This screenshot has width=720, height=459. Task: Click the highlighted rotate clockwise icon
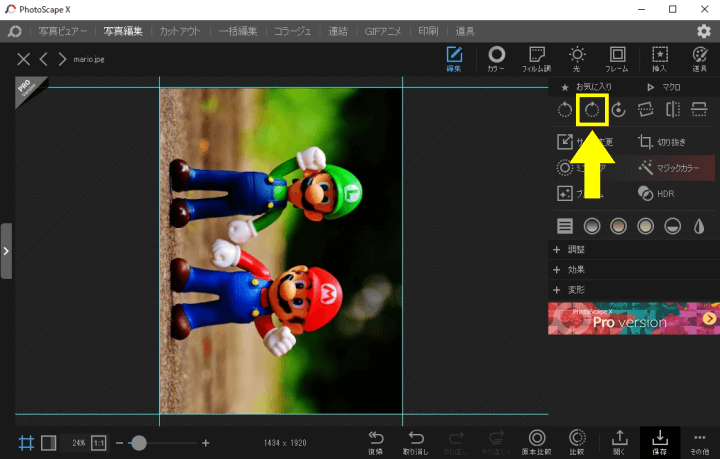pos(592,110)
